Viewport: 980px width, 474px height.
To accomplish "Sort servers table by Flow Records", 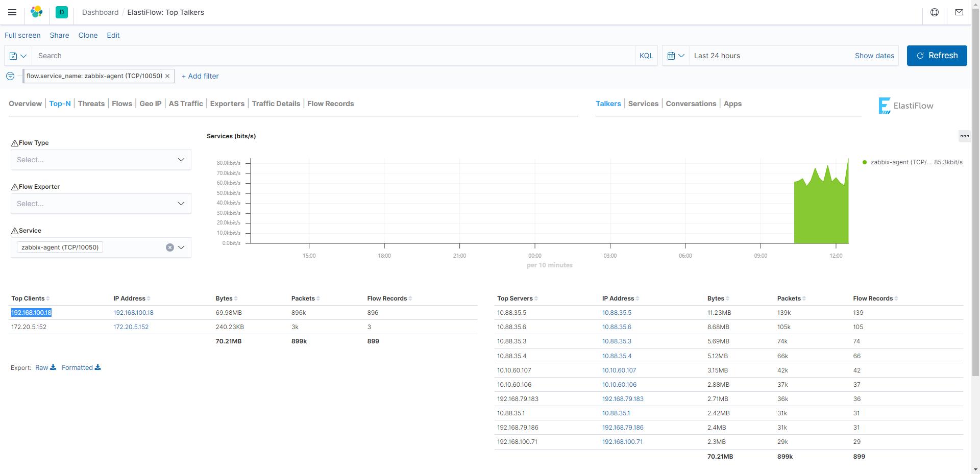I will (875, 298).
